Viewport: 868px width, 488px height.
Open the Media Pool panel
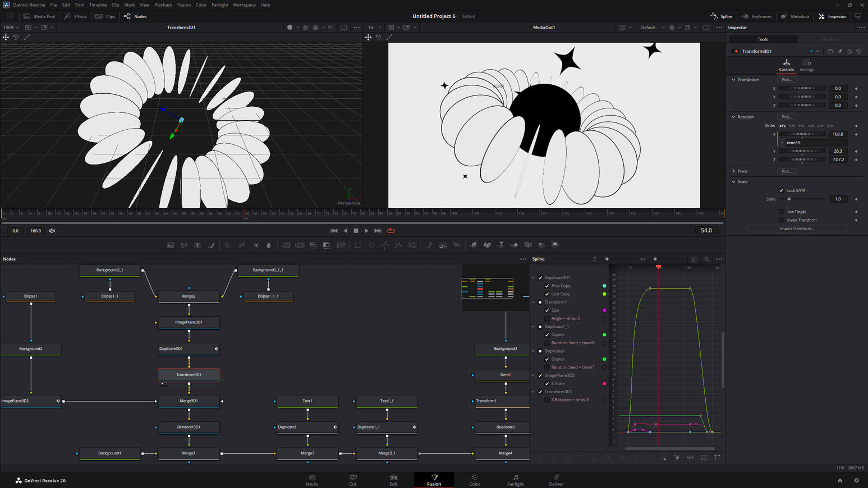coord(39,16)
